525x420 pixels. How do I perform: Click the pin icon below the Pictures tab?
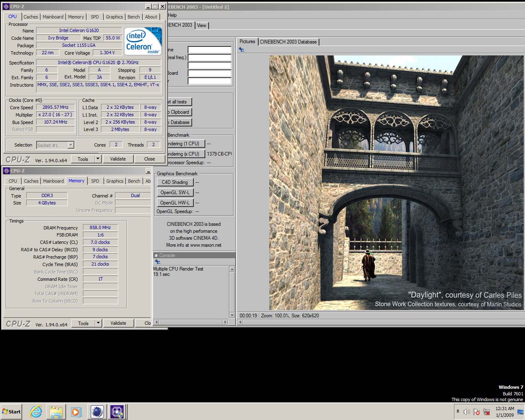241,50
